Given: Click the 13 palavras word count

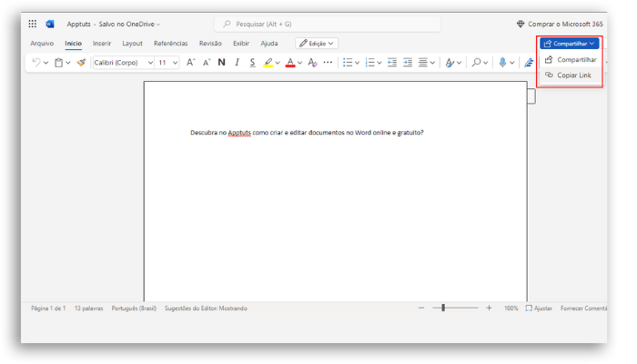Looking at the screenshot, I should point(88,308).
